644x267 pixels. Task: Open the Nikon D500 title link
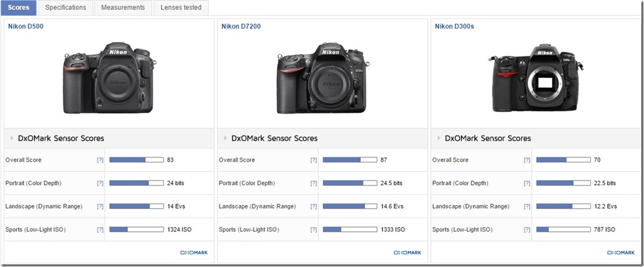[x=26, y=26]
